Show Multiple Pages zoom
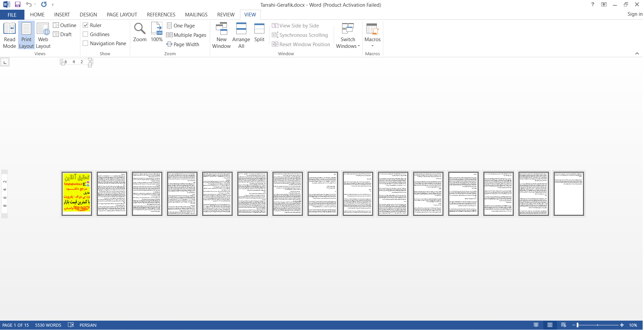Viewport: 644px width, 330px height. click(x=186, y=35)
